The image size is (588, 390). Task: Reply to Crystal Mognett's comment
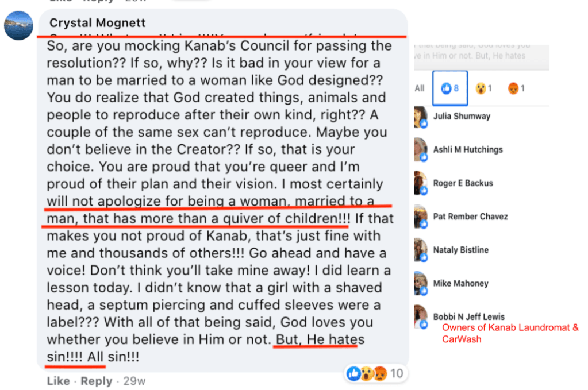(96, 381)
